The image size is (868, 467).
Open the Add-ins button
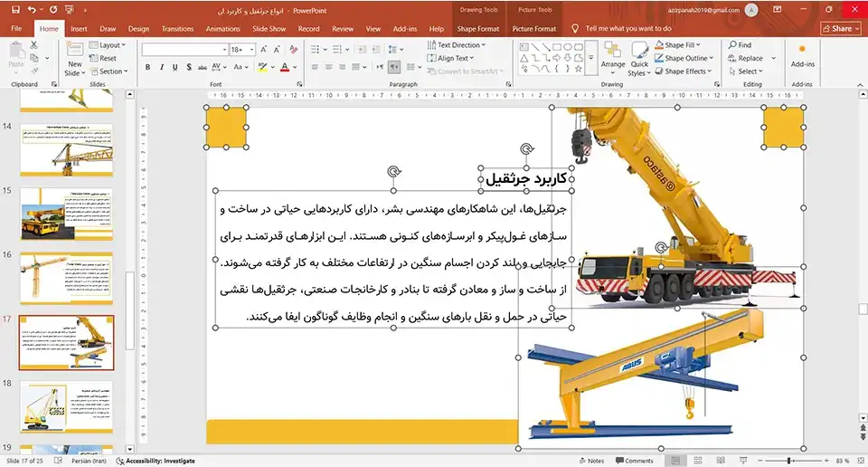point(802,56)
